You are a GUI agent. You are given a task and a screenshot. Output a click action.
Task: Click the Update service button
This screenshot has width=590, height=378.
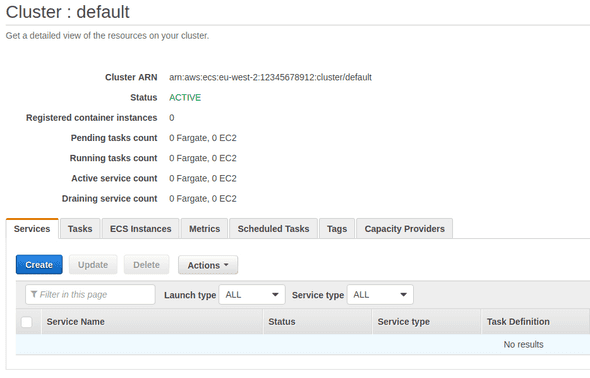coord(93,265)
